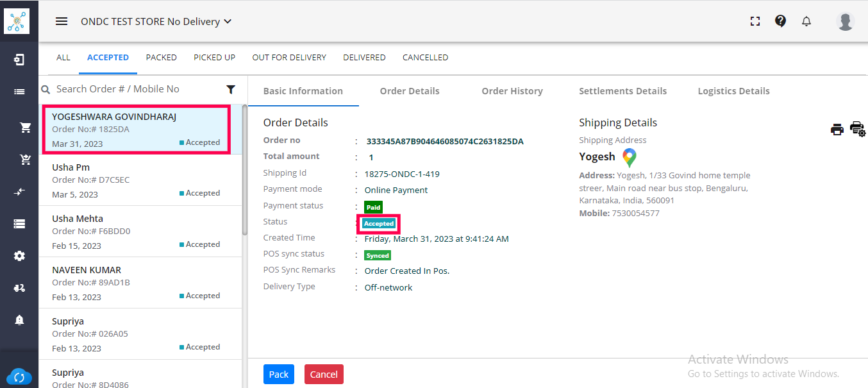Open the CANCELLED tab
868x388 pixels.
coord(425,57)
